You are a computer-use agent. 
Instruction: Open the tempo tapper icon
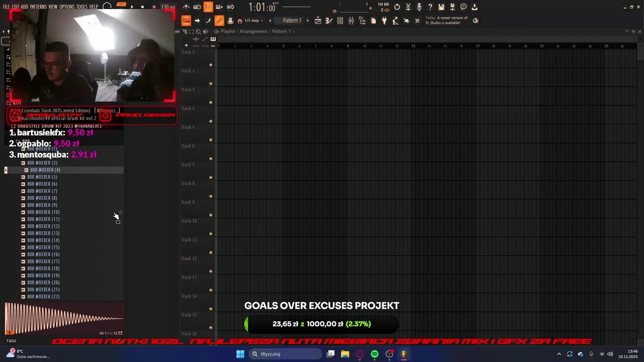(x=395, y=21)
